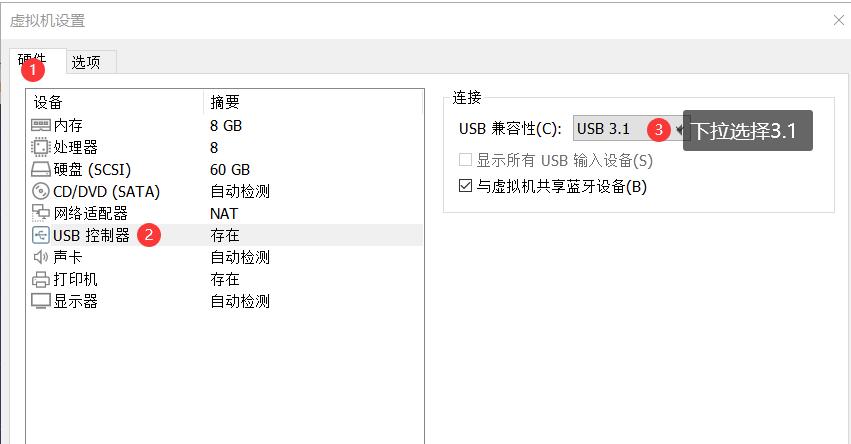Click the printer (打印机) icon
The height and width of the screenshot is (444, 851).
pyautogui.click(x=41, y=279)
